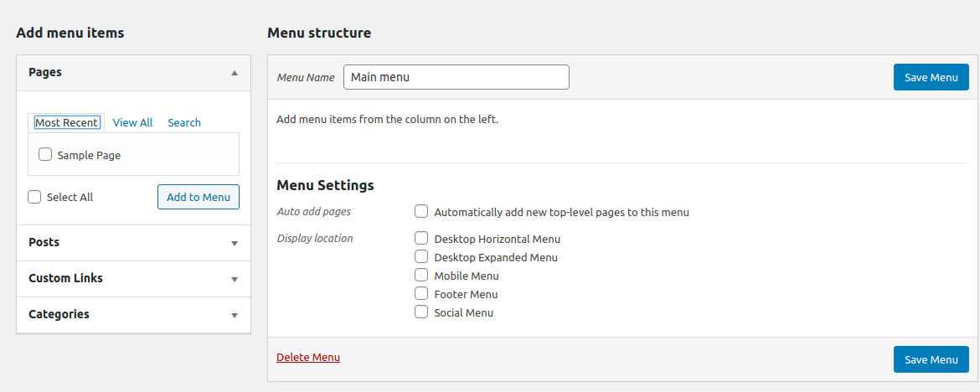Check the Social Menu location
Viewport: 980px width, 392px height.
[x=421, y=312]
